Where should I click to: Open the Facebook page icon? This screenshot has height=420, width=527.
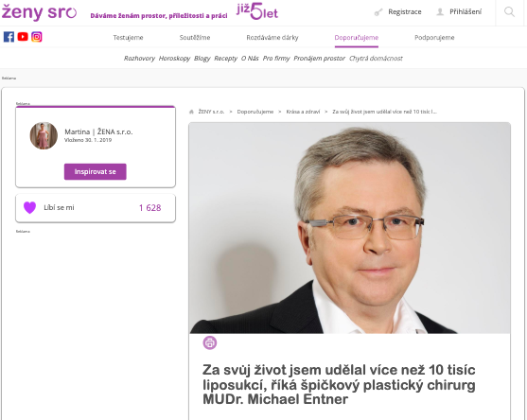coord(9,37)
